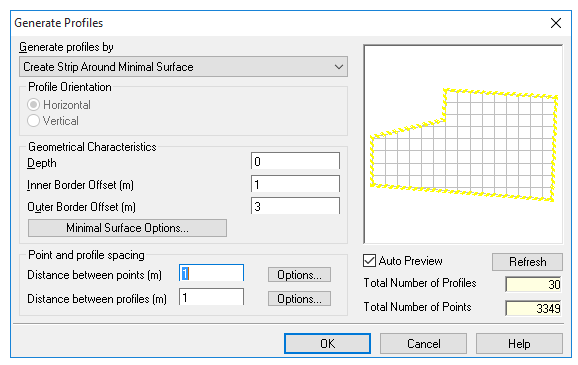Select the Vertical orientation radio button

pos(34,121)
